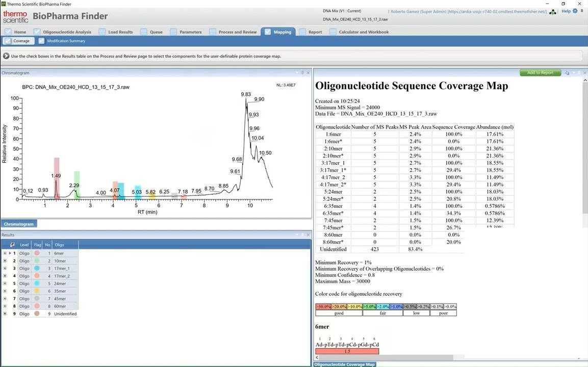The width and height of the screenshot is (588, 367).
Task: Sort by the Oligo column header
Action: click(x=65, y=245)
